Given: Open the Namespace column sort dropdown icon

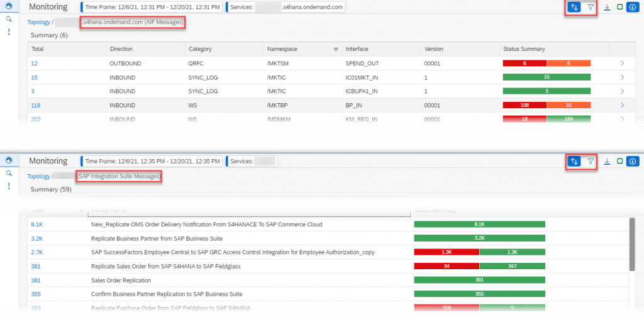Looking at the screenshot, I should (x=336, y=49).
